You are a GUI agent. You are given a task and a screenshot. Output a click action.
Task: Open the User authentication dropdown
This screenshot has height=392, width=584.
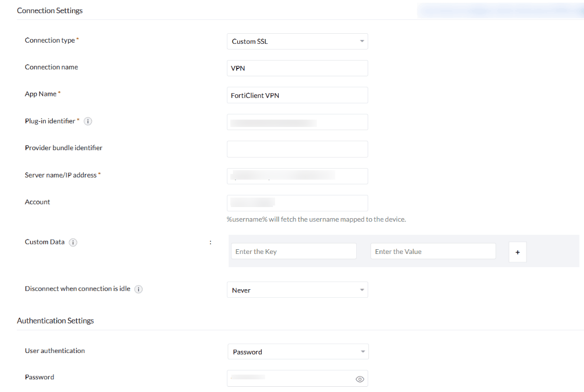coord(298,351)
